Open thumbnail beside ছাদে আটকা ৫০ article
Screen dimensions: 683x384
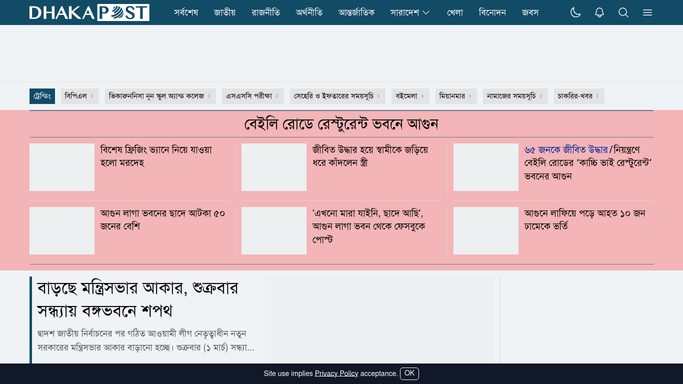click(62, 231)
